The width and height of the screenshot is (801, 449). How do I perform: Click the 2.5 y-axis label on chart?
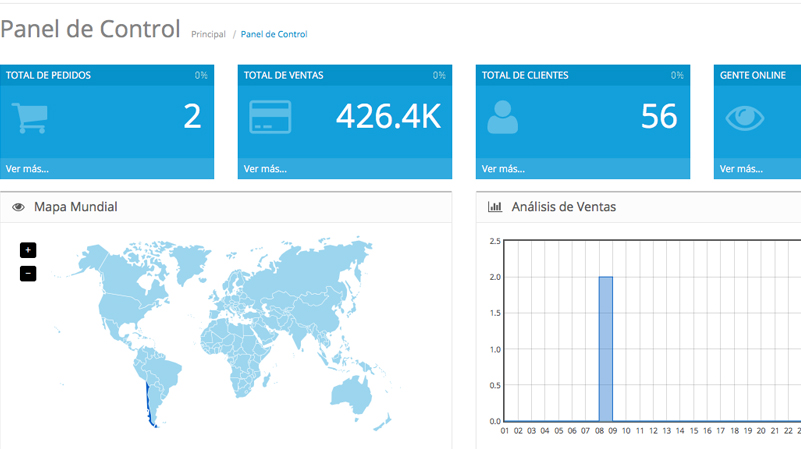pyautogui.click(x=495, y=241)
